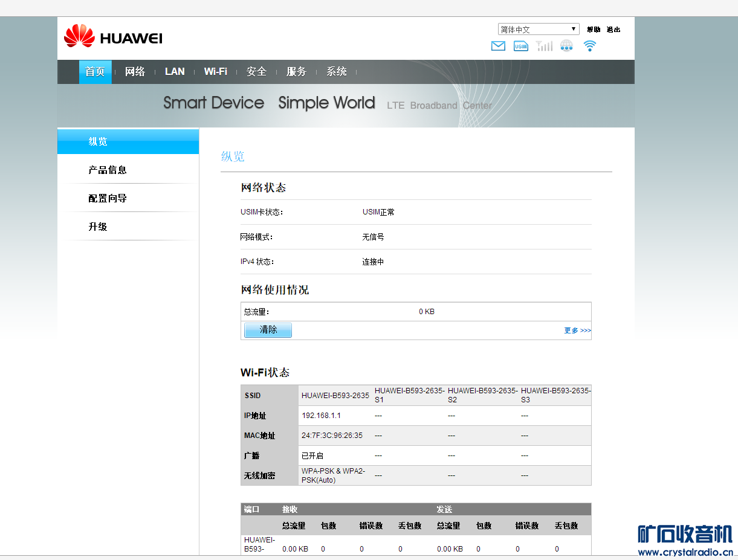Click the envelope SMS message icon

[x=498, y=46]
